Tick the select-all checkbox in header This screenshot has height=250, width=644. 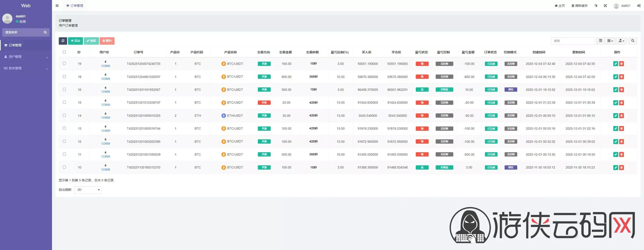[64, 52]
